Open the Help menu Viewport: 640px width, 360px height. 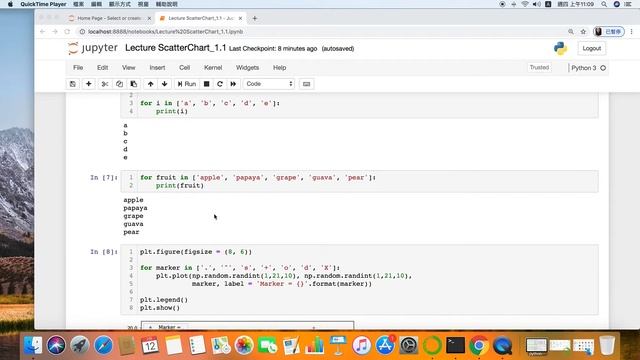[x=280, y=68]
